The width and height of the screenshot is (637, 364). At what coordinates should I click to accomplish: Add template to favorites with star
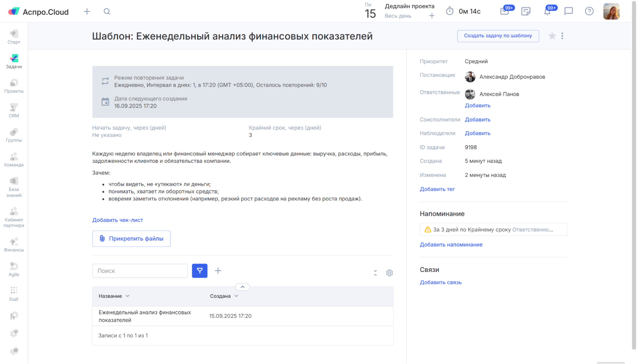click(x=552, y=36)
